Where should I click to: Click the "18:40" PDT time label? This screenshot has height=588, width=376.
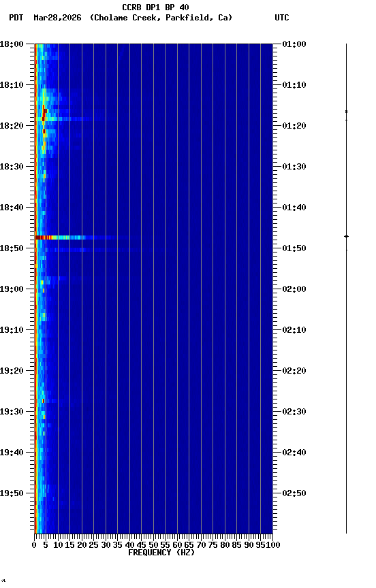[x=12, y=208]
